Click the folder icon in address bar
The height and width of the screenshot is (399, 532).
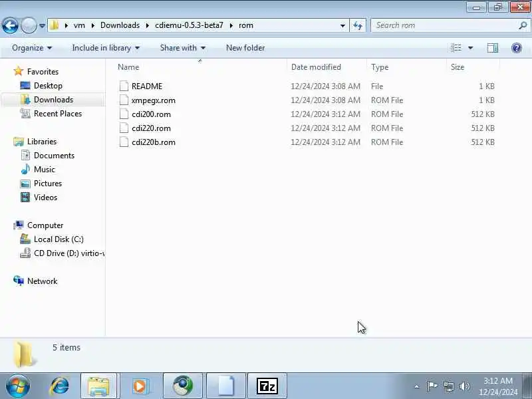[55, 25]
